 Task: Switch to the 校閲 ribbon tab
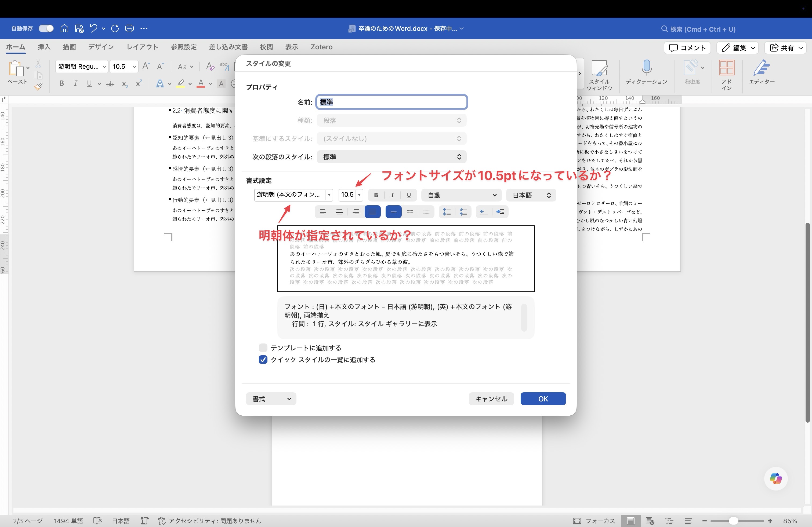pyautogui.click(x=266, y=47)
